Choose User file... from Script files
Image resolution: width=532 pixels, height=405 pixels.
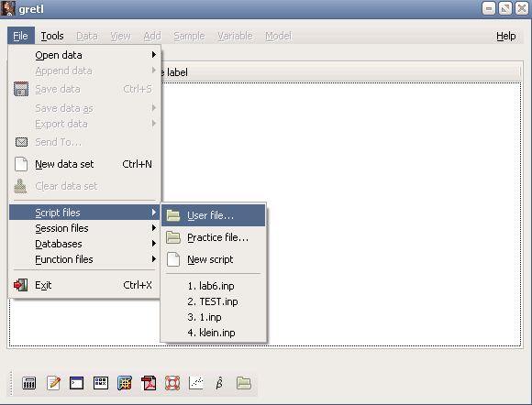coord(213,215)
